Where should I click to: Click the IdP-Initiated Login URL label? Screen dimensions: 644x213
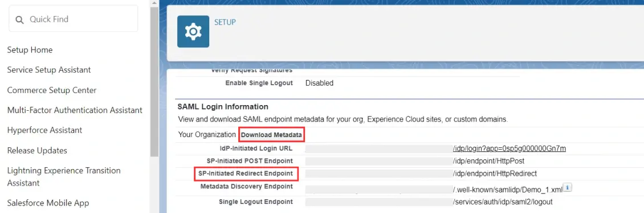pos(256,148)
